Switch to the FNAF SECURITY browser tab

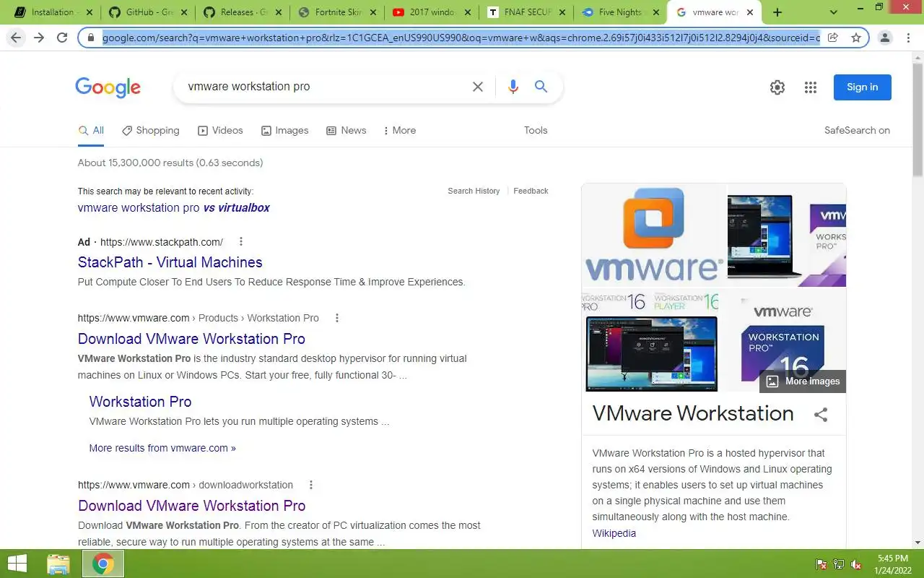[x=528, y=12]
